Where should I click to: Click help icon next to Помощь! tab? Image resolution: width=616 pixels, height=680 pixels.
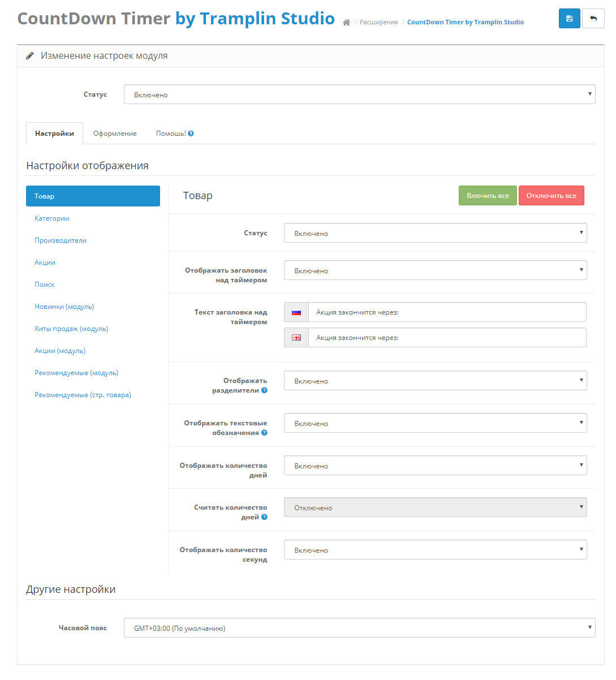(x=191, y=134)
